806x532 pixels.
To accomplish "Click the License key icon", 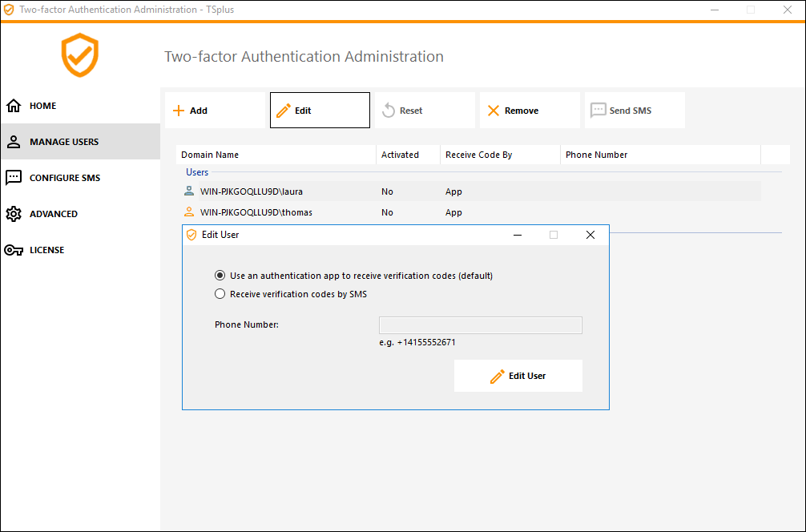I will click(14, 250).
